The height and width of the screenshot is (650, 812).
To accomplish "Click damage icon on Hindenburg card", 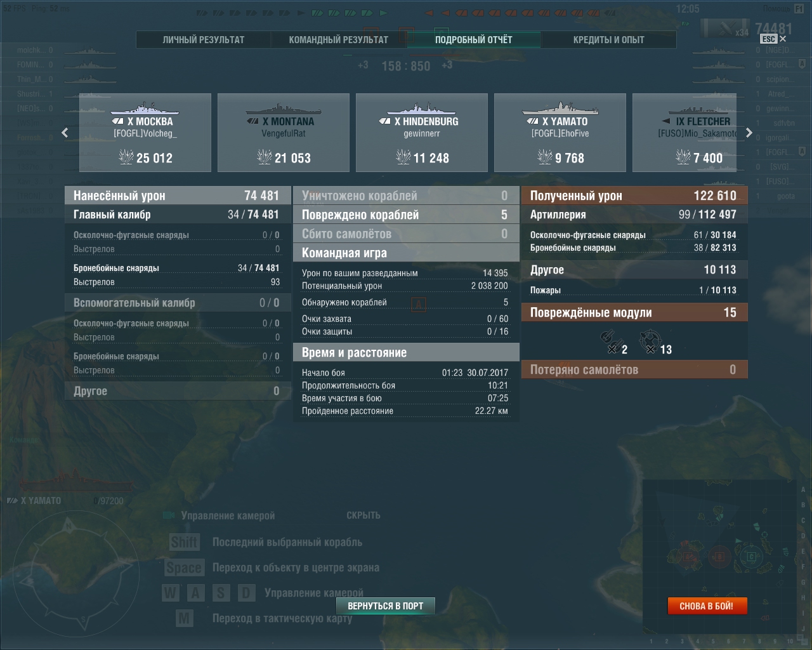I will pyautogui.click(x=403, y=157).
